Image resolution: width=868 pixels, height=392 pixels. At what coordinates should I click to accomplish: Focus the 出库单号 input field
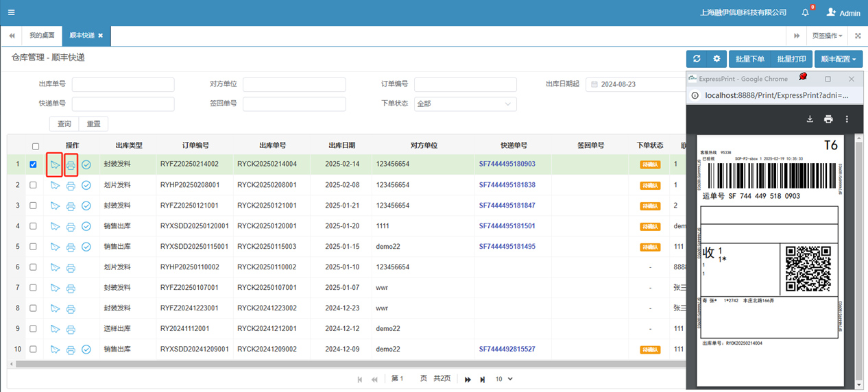pyautogui.click(x=123, y=84)
